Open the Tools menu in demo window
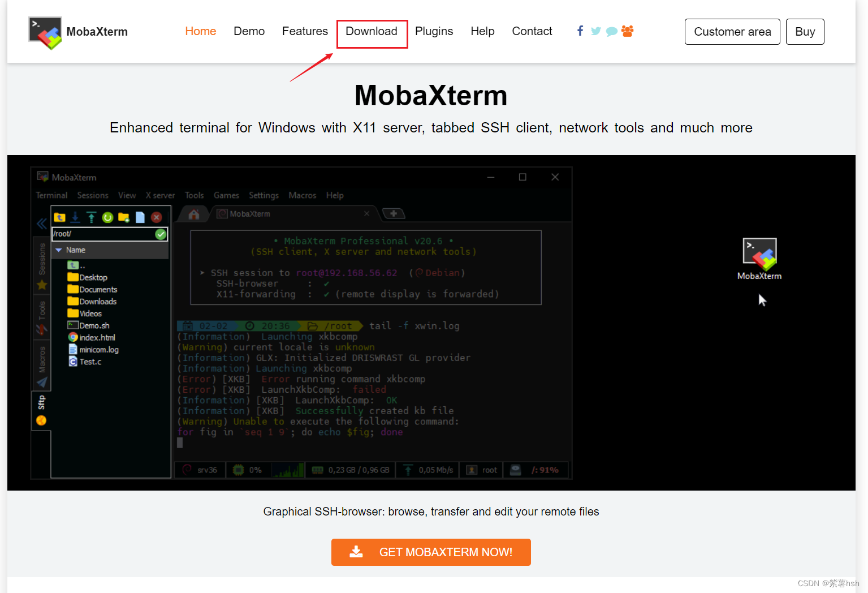The image size is (868, 593). pos(194,195)
